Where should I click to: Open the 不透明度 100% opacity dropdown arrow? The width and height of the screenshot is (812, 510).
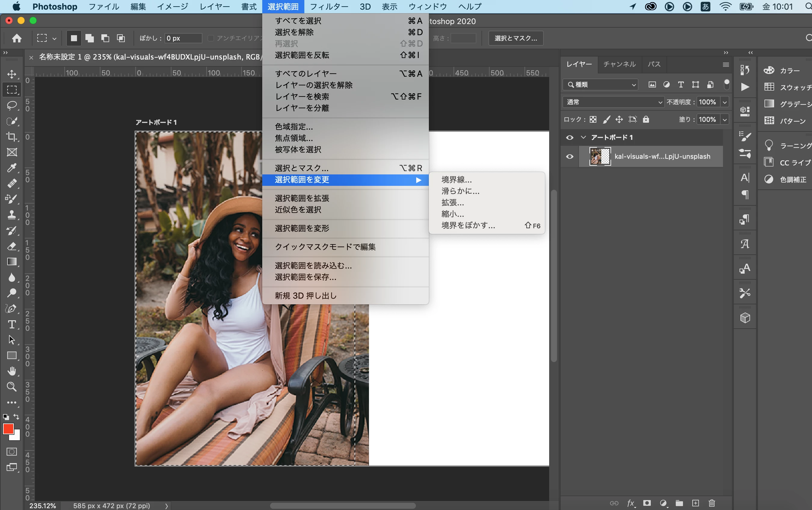724,102
